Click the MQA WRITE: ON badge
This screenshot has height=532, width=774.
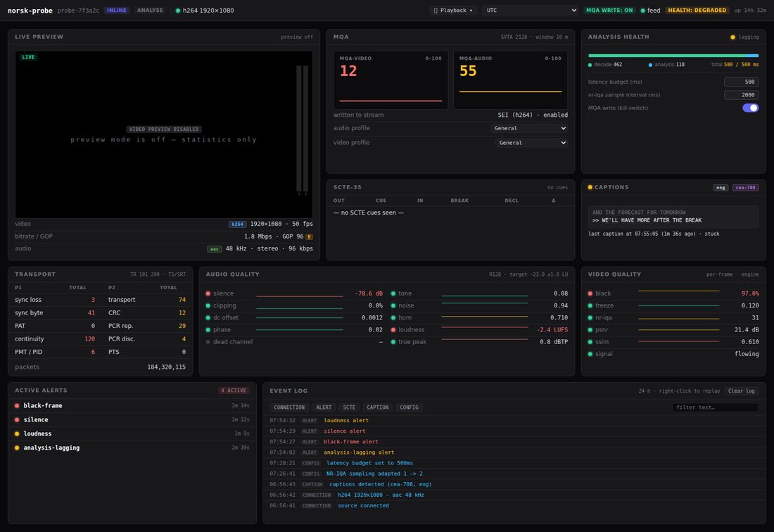click(x=609, y=11)
